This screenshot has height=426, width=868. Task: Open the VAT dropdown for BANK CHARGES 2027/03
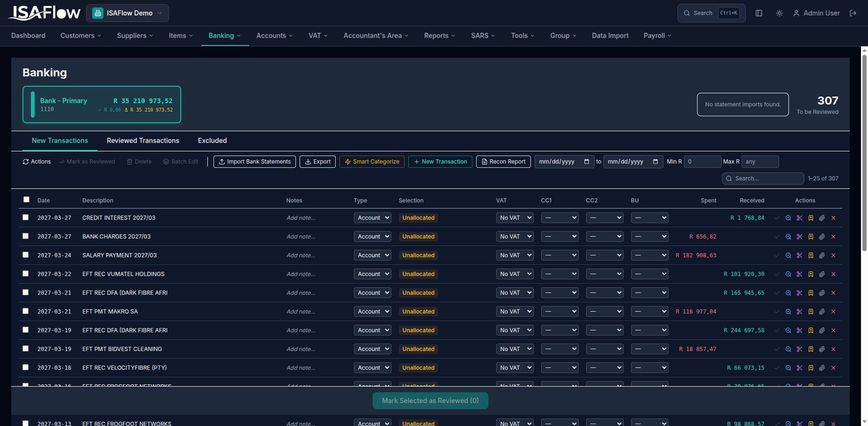tap(515, 237)
